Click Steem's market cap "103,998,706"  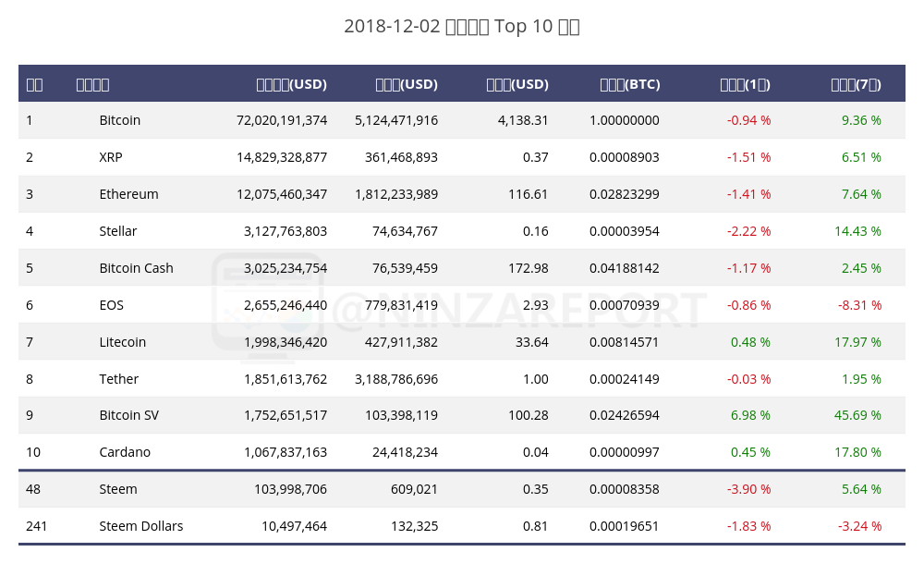click(x=290, y=490)
